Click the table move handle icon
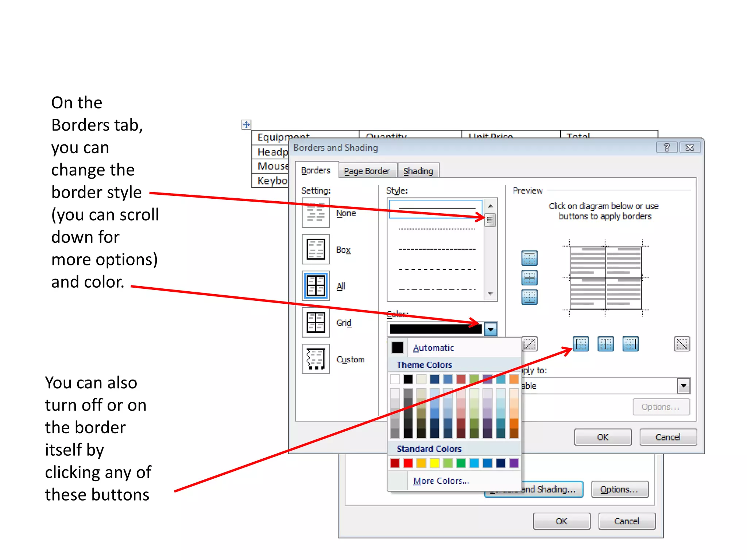747x560 pixels. [246, 125]
